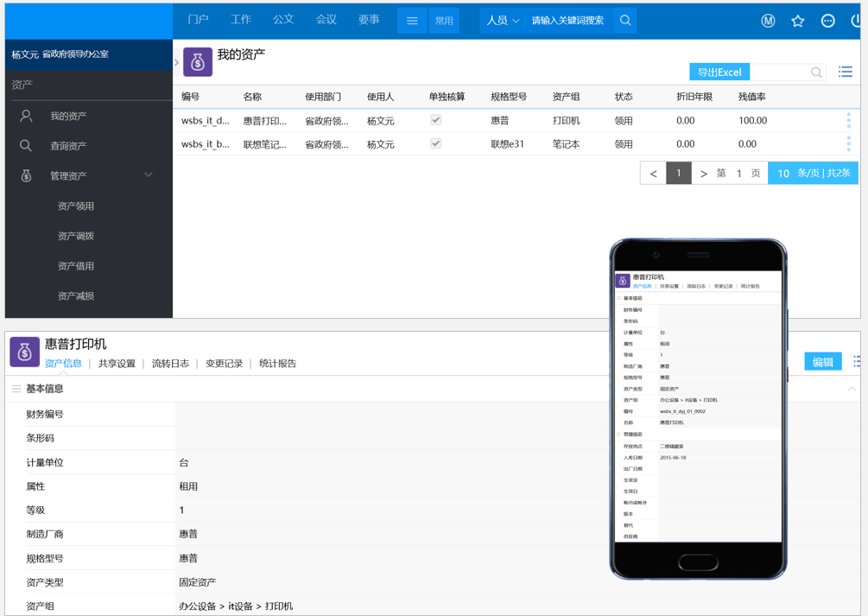Click the 导出Excel button
Screen dimensions: 868x616
point(719,72)
